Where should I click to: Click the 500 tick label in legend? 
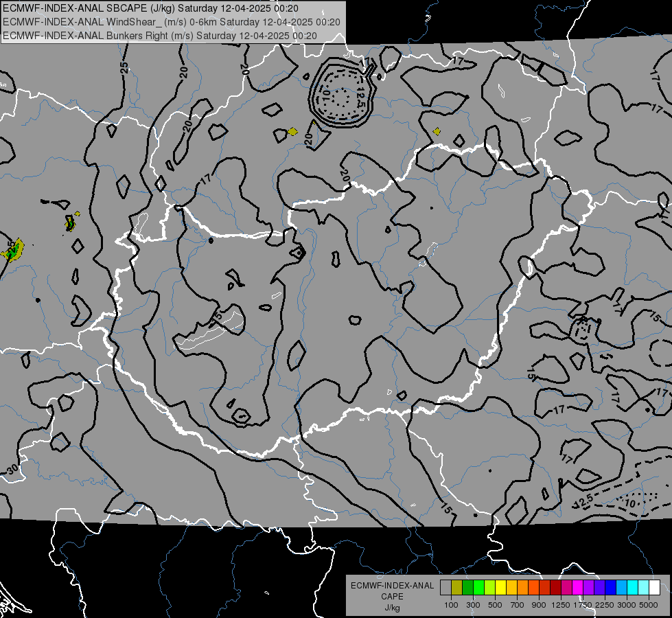pos(495,605)
